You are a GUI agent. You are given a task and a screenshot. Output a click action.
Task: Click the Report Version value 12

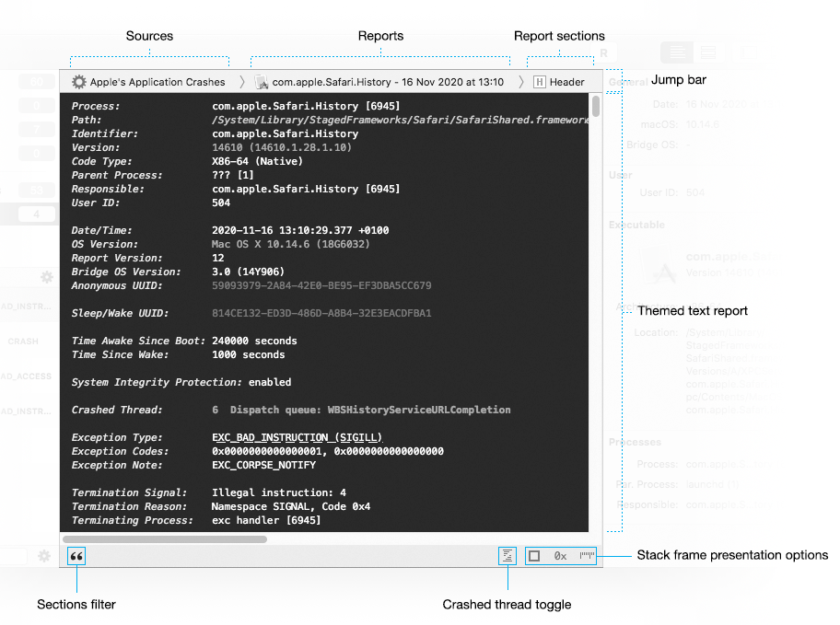(x=217, y=258)
